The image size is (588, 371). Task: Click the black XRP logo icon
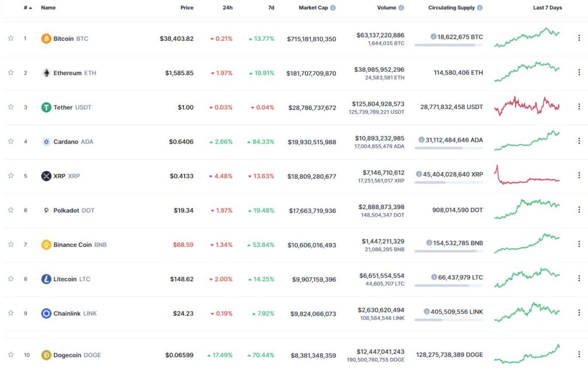46,176
